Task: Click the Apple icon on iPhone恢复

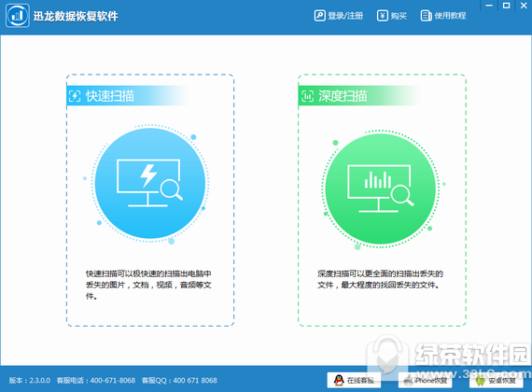Action: pos(409,380)
